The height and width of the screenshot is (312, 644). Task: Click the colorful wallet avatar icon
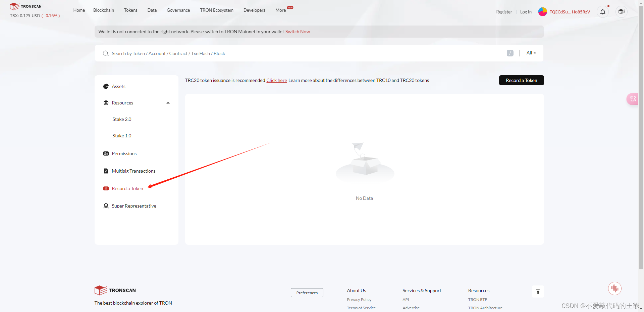point(543,12)
